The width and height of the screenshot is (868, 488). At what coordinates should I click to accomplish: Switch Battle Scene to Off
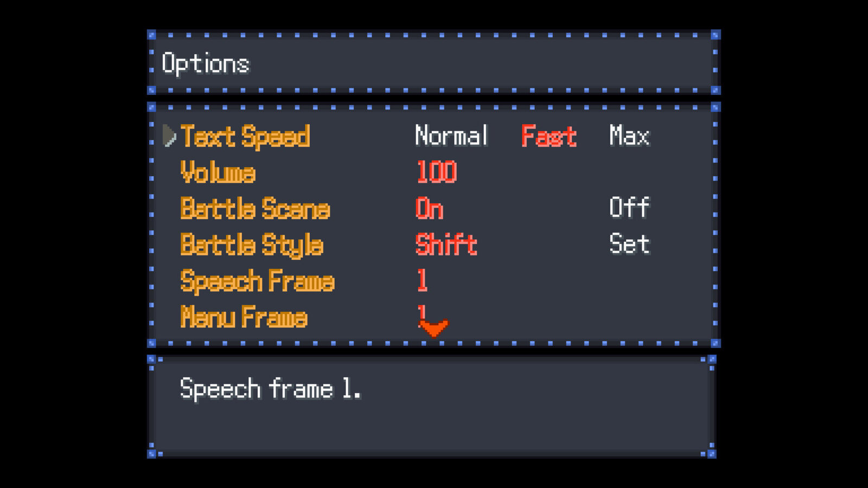(x=629, y=208)
